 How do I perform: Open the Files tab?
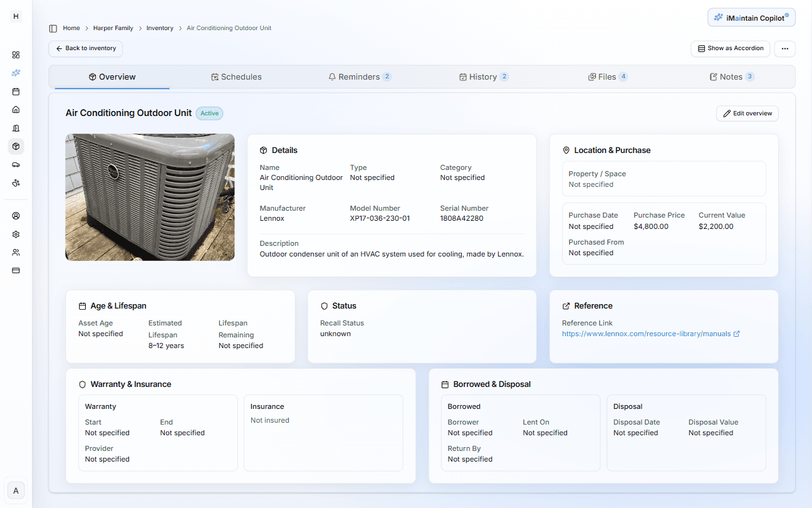(606, 77)
